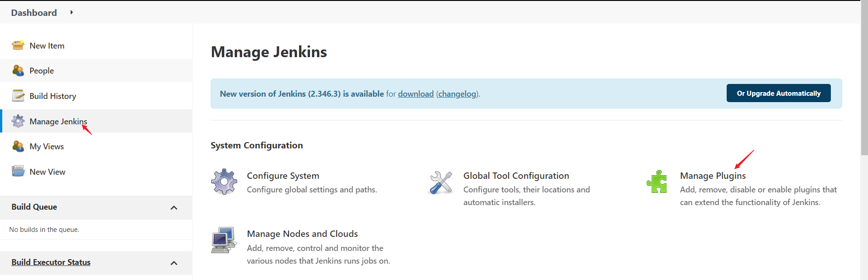
Task: Open the Dashboard breadcrumb dropdown arrow
Action: click(x=72, y=12)
